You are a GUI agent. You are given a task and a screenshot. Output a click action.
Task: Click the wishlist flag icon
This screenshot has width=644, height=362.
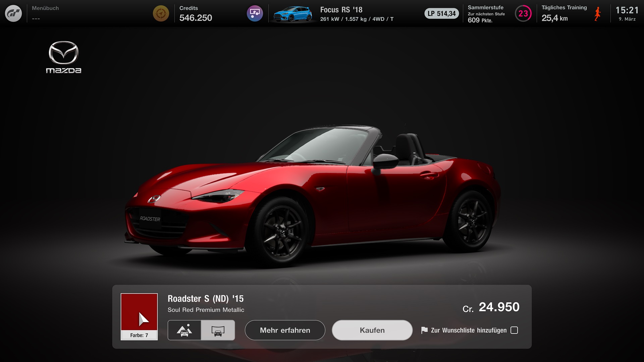(x=424, y=330)
